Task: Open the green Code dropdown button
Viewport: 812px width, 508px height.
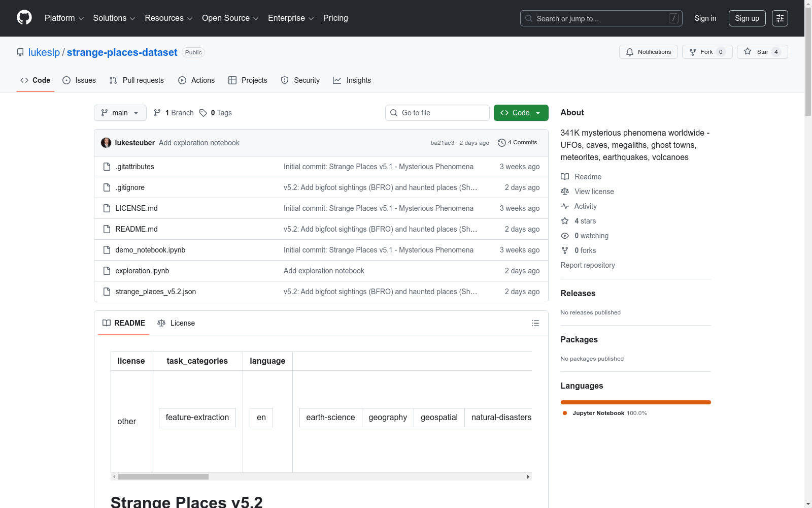Action: point(521,113)
